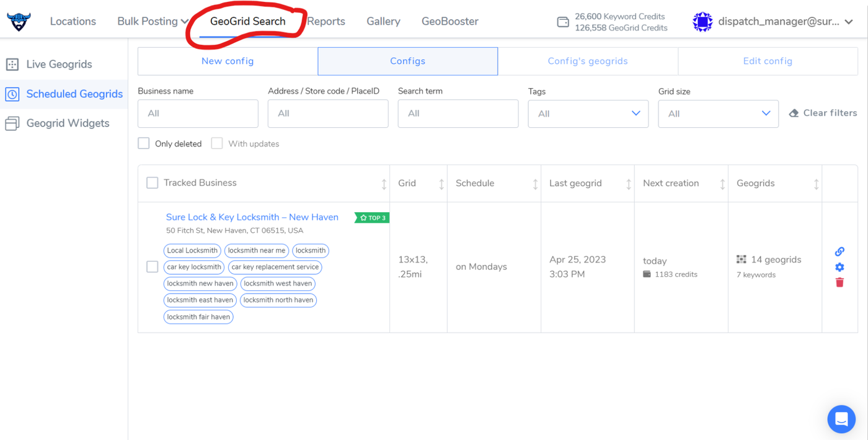Sort by Grid column arrows
The height and width of the screenshot is (440, 868).
tap(441, 184)
